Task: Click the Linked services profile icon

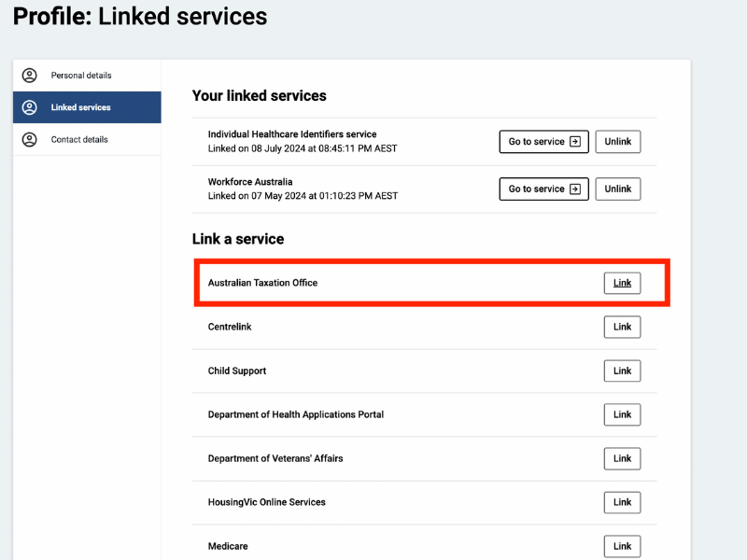Action: (x=30, y=107)
